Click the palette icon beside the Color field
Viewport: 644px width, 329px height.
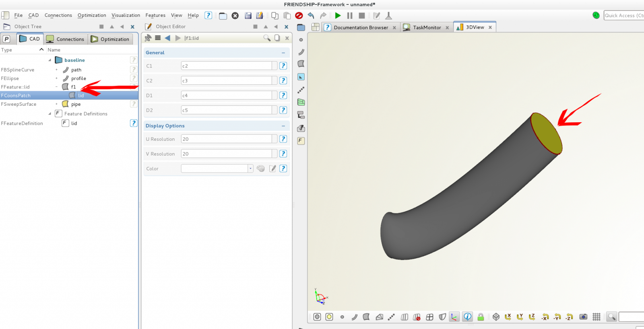261,169
